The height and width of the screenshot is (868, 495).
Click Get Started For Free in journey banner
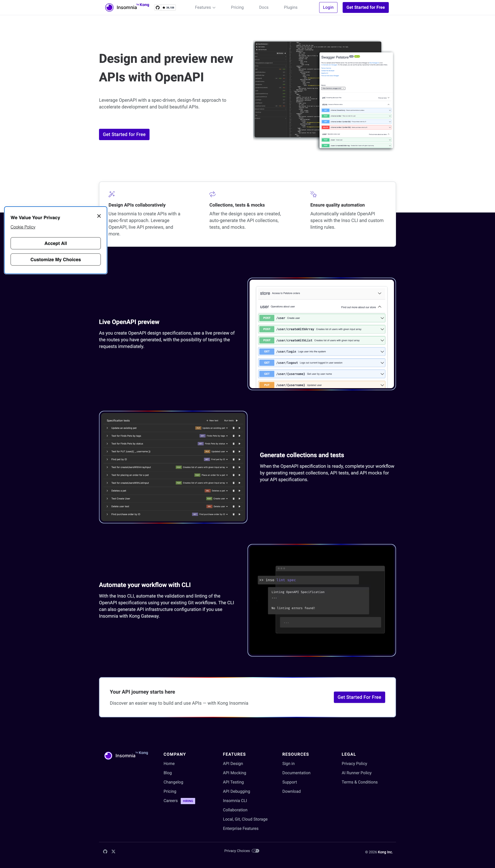359,697
